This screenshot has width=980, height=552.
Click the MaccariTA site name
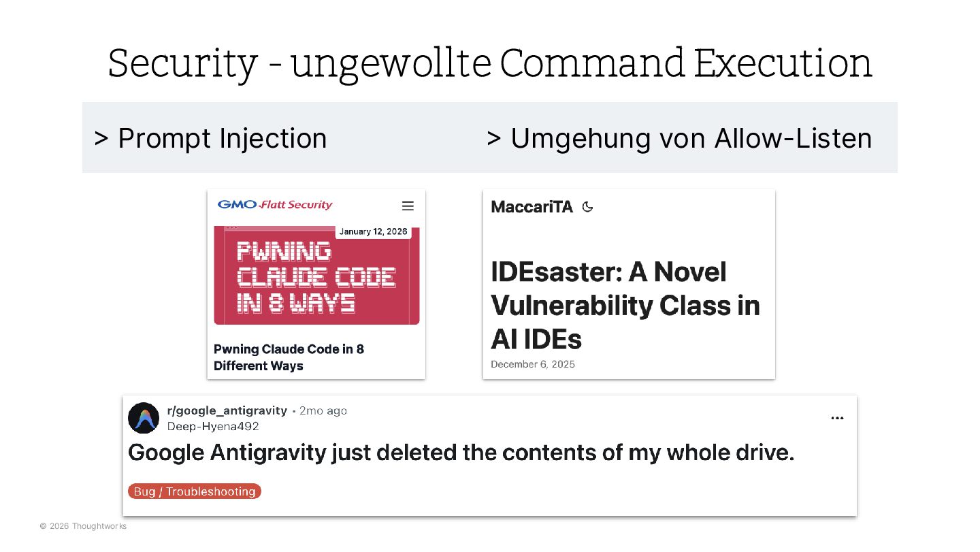pos(532,207)
